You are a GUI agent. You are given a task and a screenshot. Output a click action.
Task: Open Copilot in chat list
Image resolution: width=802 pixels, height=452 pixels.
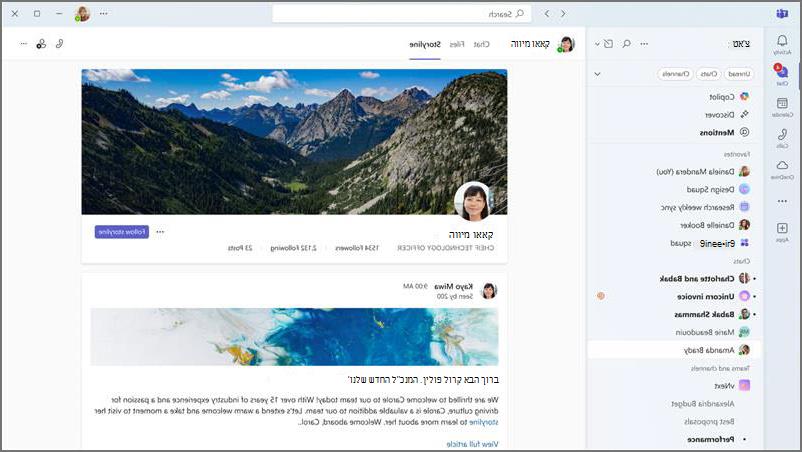(675, 97)
